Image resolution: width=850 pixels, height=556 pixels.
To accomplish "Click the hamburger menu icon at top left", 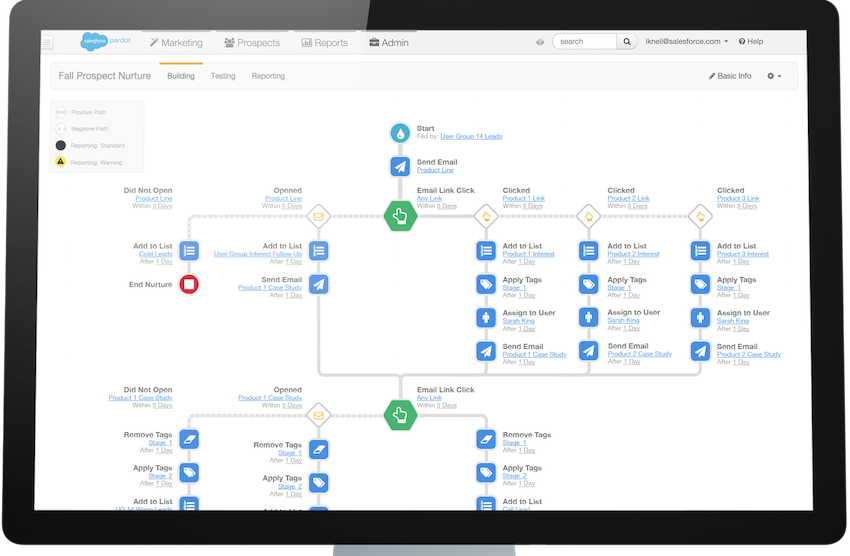I will (47, 42).
